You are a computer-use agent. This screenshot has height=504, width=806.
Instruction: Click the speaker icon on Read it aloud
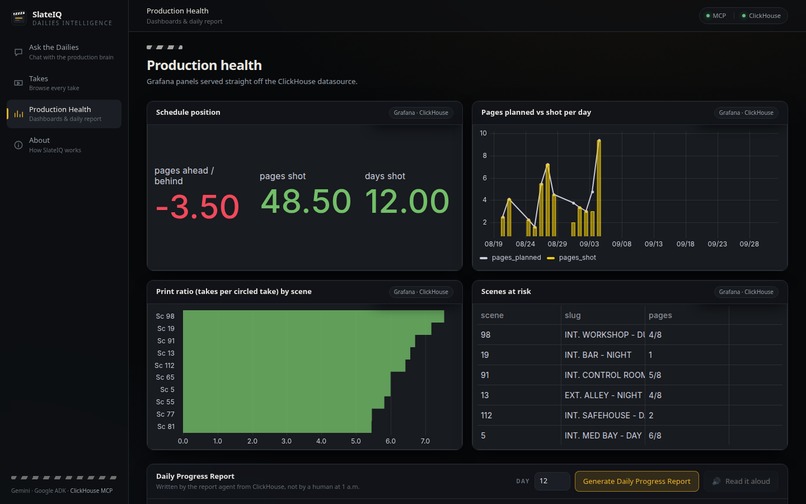(716, 481)
